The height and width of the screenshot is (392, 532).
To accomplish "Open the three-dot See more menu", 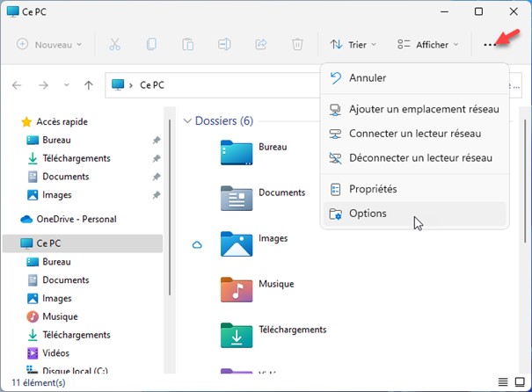I will tap(491, 44).
